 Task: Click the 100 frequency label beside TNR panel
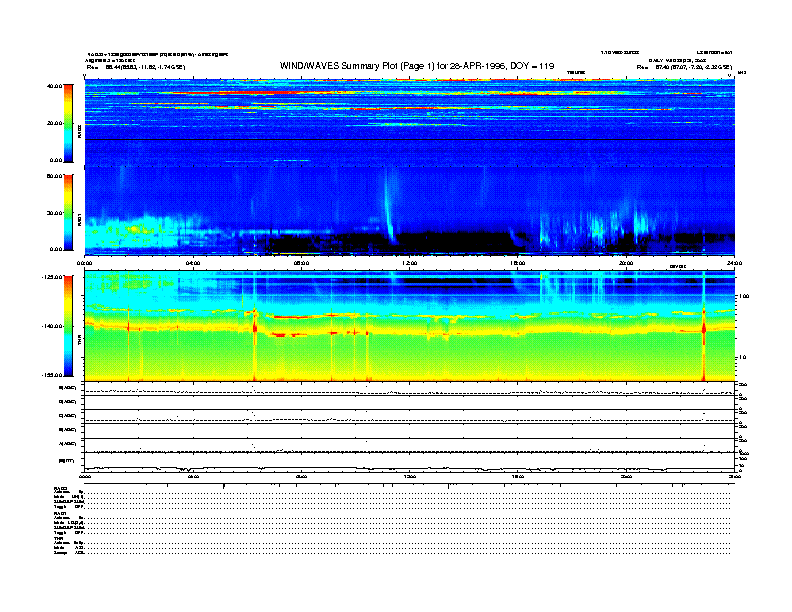744,296
